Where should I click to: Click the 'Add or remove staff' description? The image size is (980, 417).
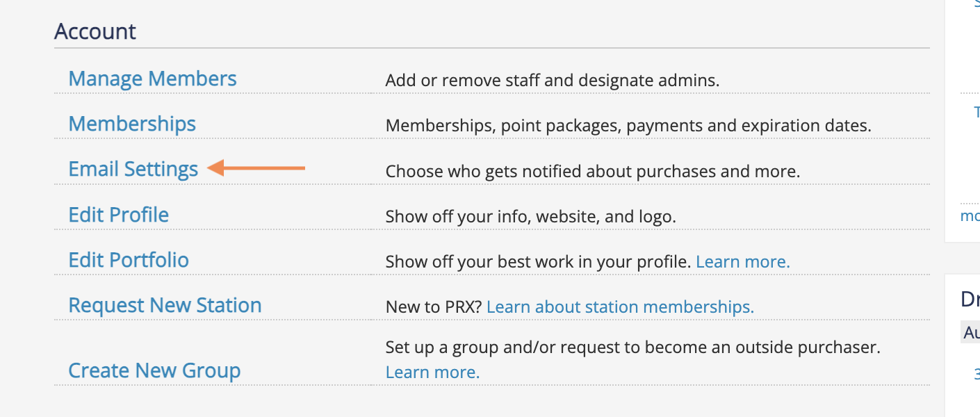[552, 81]
